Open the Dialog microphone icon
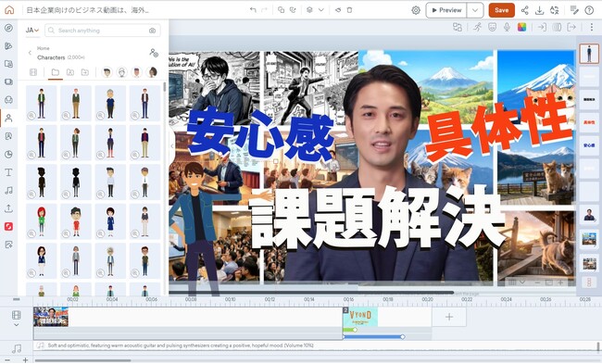 pyautogui.click(x=507, y=27)
